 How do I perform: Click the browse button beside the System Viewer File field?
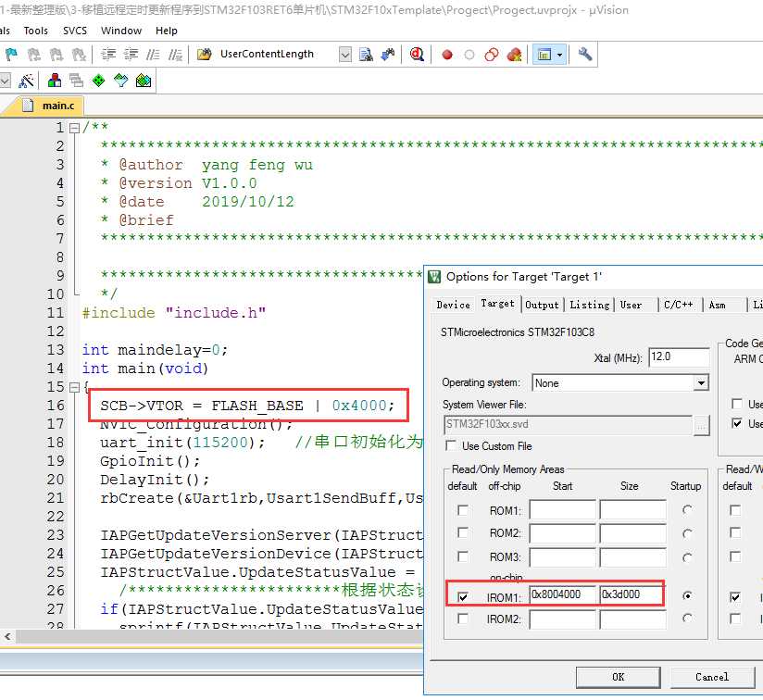click(x=701, y=425)
